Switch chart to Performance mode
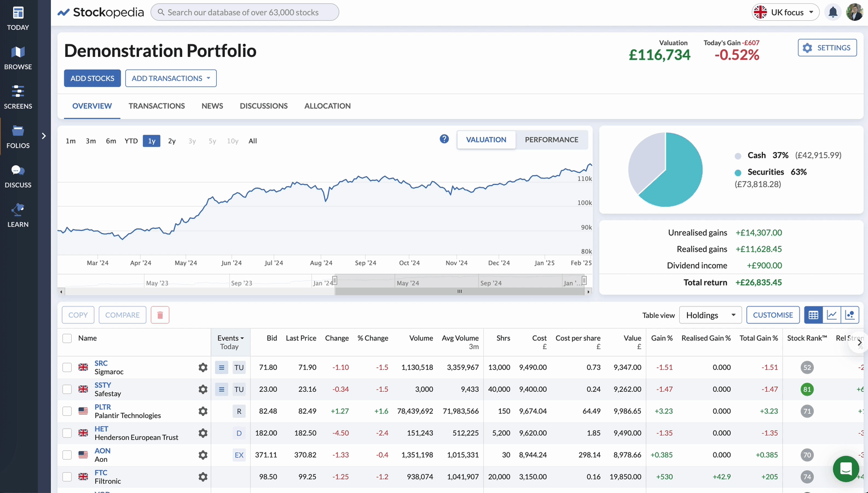Image resolution: width=868 pixels, height=493 pixels. pyautogui.click(x=552, y=140)
